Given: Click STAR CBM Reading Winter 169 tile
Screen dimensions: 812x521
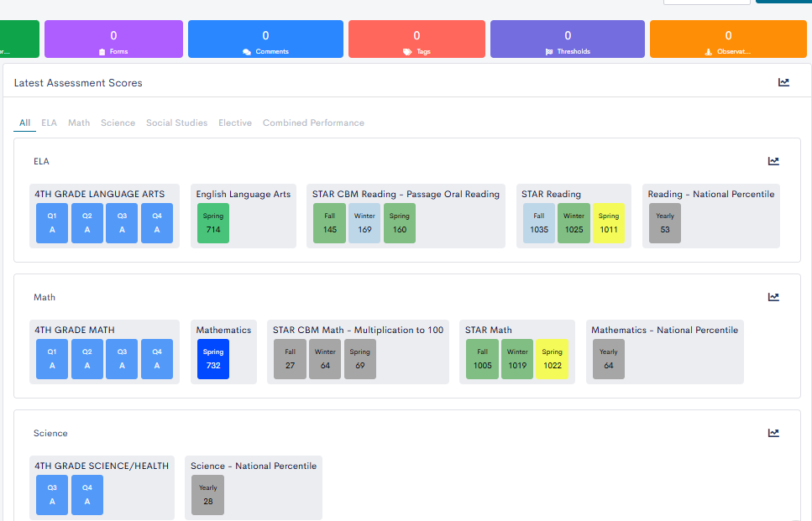Looking at the screenshot, I should point(364,223).
